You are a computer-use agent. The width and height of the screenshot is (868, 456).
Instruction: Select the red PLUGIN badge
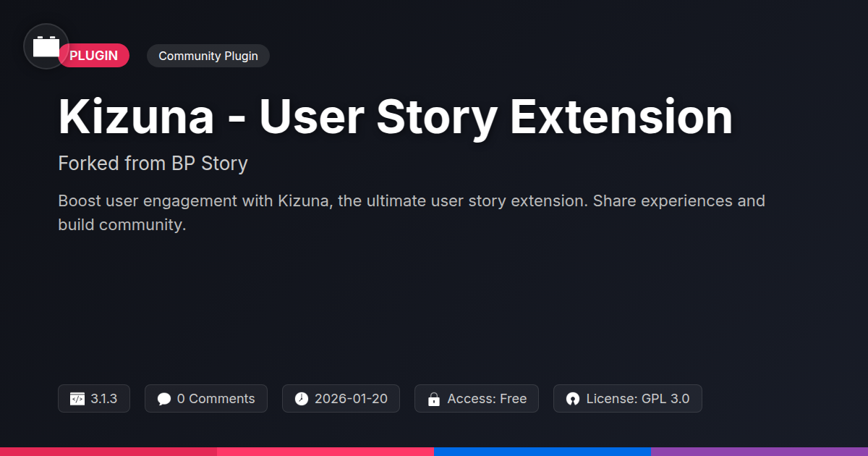[94, 56]
